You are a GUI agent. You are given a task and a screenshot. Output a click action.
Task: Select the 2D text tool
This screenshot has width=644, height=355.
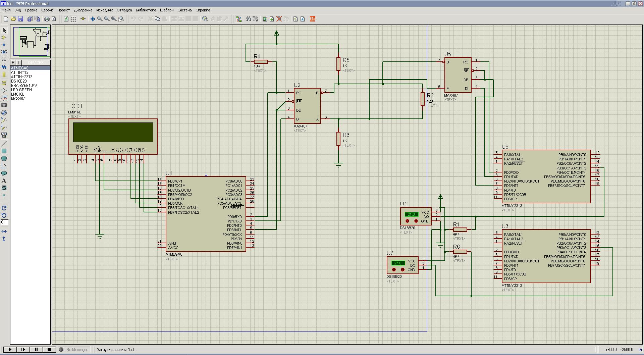[4, 181]
